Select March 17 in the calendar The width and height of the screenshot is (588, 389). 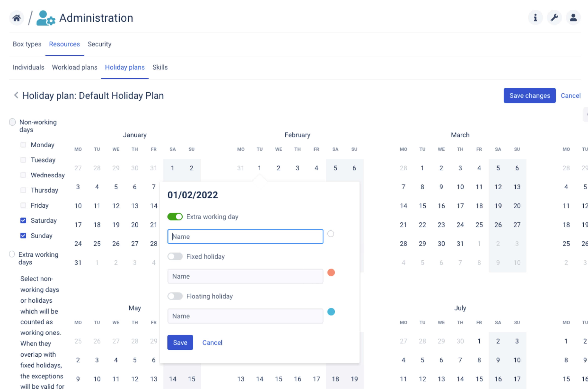click(460, 206)
